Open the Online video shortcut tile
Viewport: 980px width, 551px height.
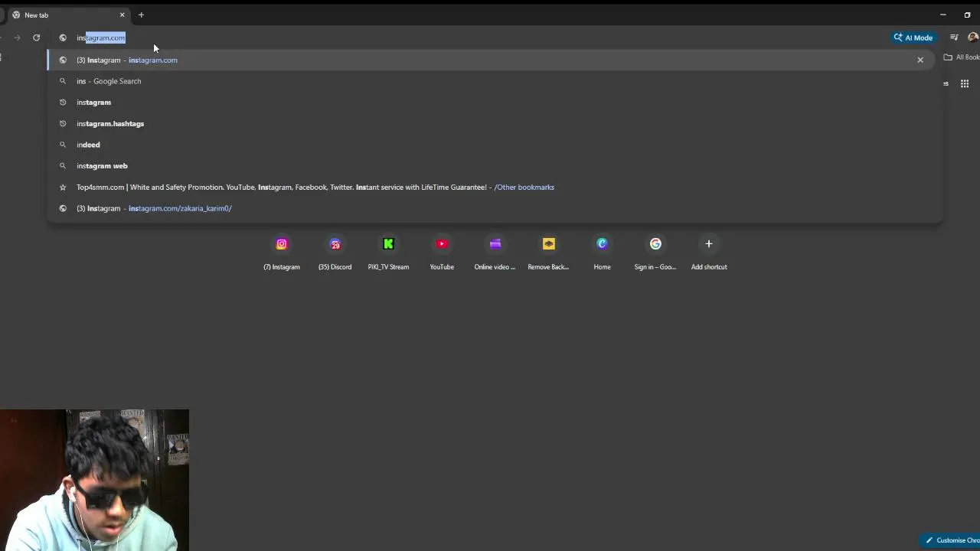[495, 253]
